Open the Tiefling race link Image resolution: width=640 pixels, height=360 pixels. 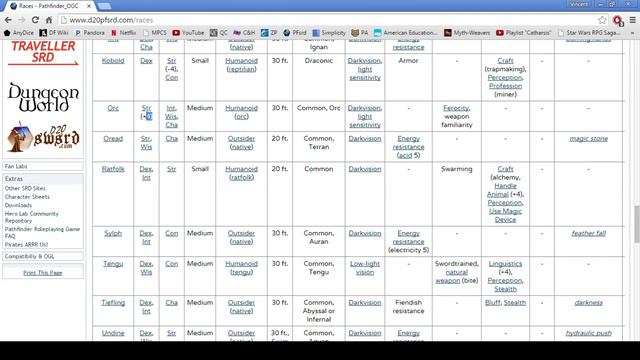(113, 303)
